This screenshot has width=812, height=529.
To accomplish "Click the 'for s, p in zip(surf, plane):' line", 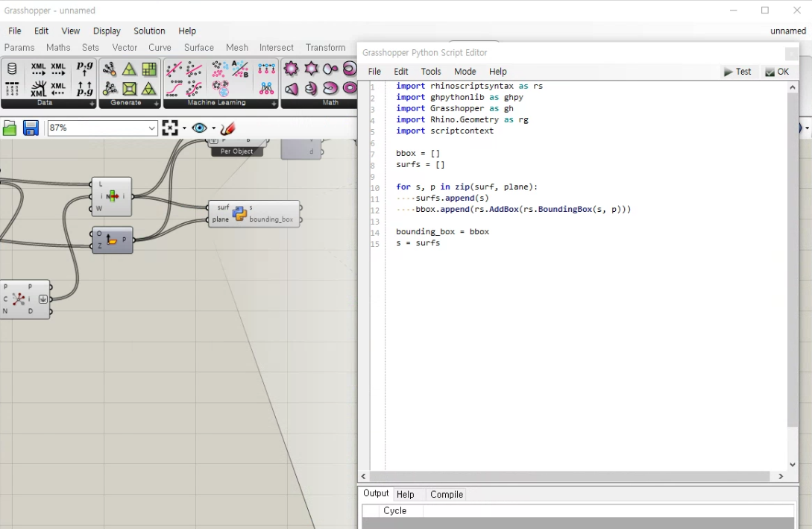I will 467,187.
